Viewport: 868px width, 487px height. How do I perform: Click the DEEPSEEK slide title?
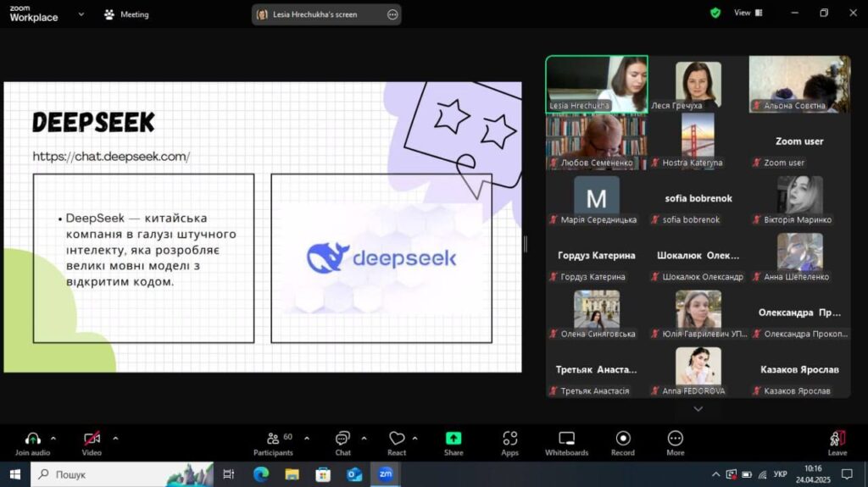coord(93,122)
